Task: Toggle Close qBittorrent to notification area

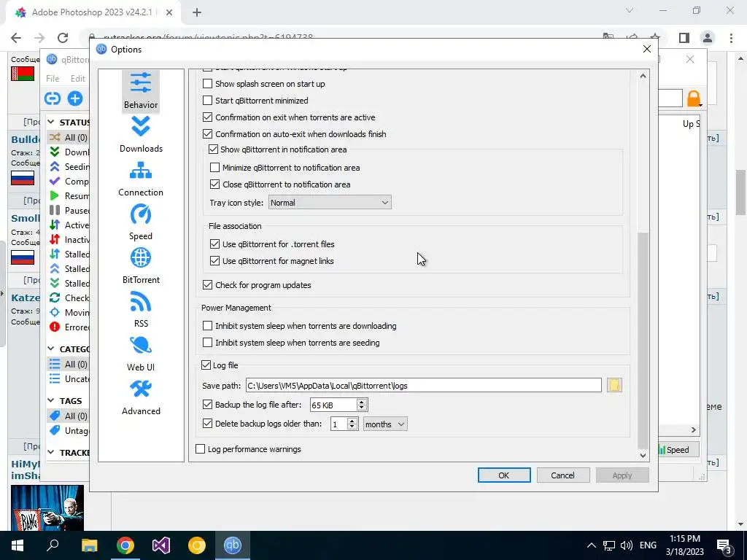Action: (x=215, y=184)
